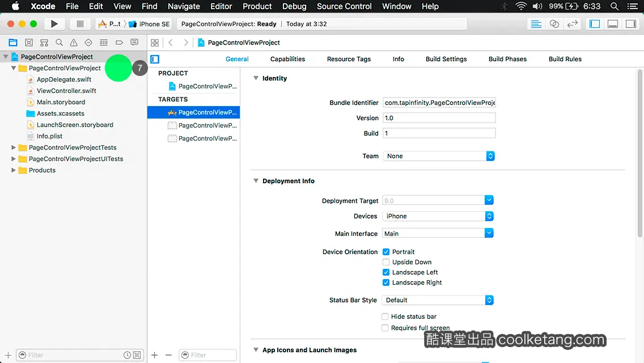The width and height of the screenshot is (644, 363).
Task: Toggle the Debug area visibility icon
Action: (x=613, y=24)
